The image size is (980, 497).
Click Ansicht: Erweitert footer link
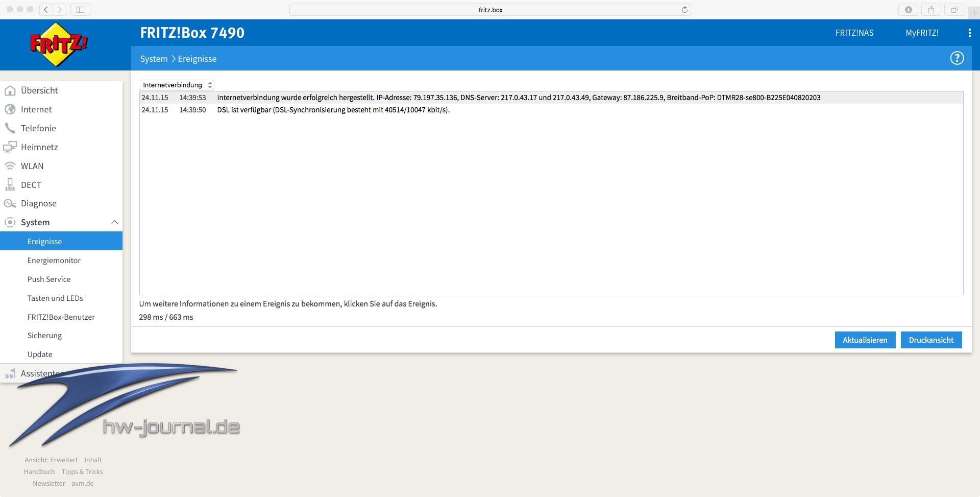click(x=51, y=460)
